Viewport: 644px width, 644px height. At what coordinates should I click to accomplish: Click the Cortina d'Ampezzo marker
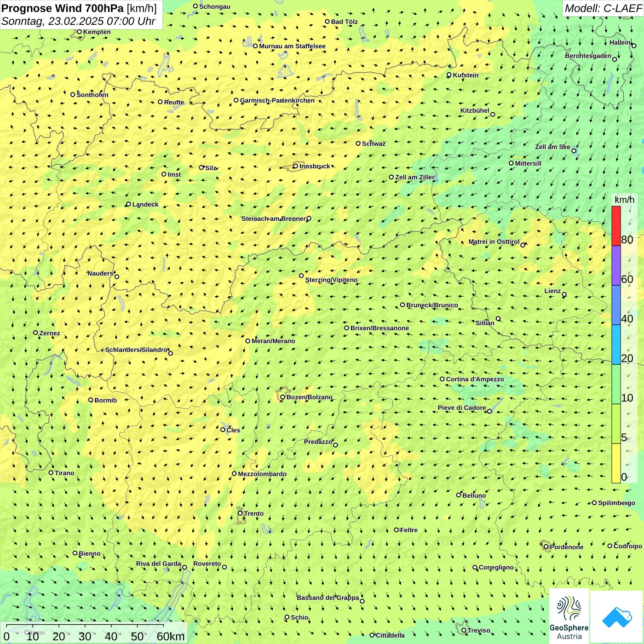tap(443, 379)
